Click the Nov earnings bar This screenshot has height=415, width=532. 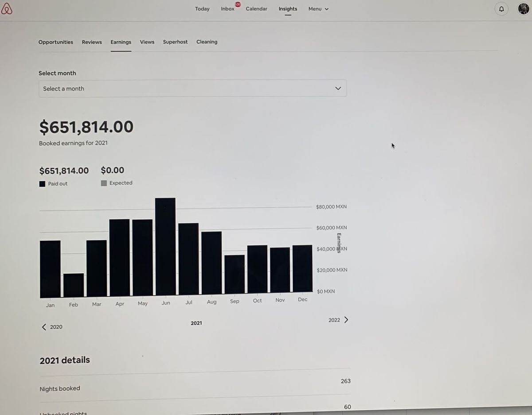(x=280, y=270)
